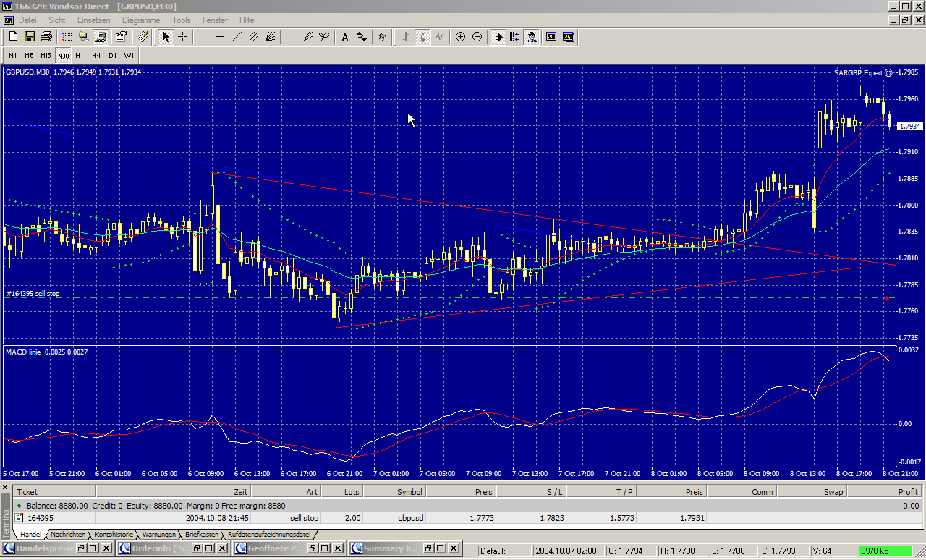Select the trendline drawing tool
The width and height of the screenshot is (926, 560).
pyautogui.click(x=237, y=37)
